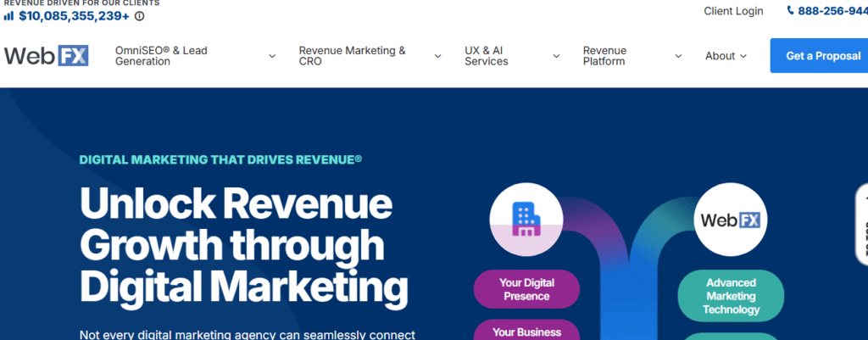The image size is (868, 340).
Task: Click the phone icon next to 888 number
Action: [x=791, y=11]
